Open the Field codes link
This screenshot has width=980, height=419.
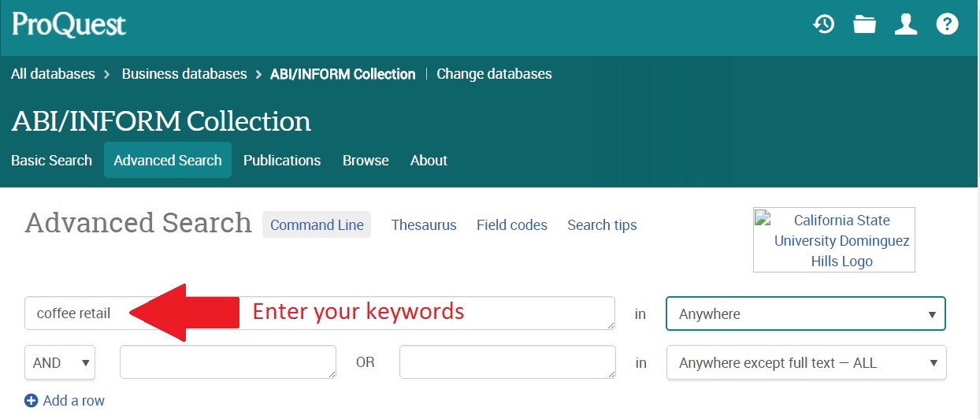pos(512,224)
